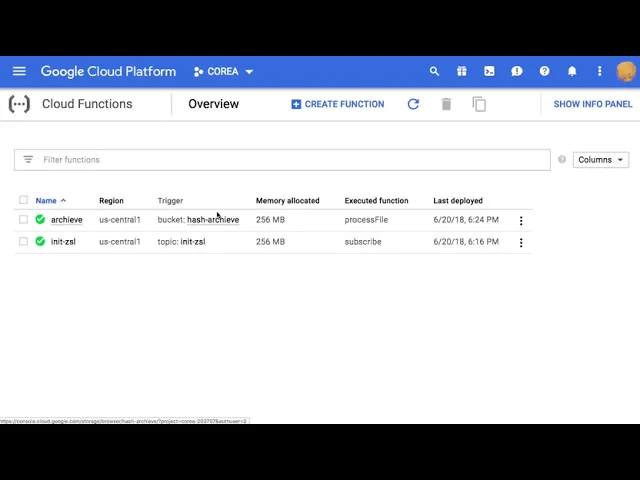Select the archieve row checkbox
The height and width of the screenshot is (480, 640).
tap(23, 220)
